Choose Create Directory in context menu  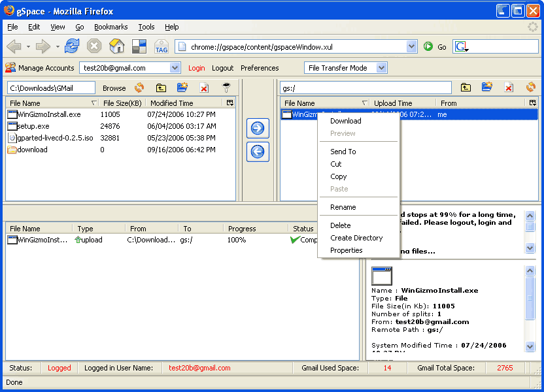click(x=358, y=238)
